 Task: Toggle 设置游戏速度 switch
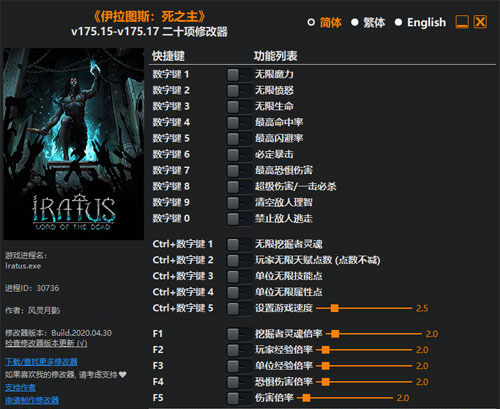239,308
